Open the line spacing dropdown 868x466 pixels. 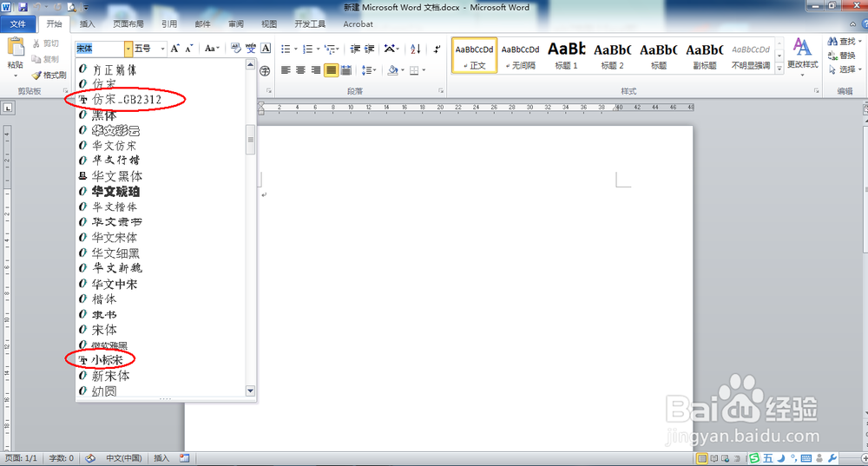click(x=369, y=70)
